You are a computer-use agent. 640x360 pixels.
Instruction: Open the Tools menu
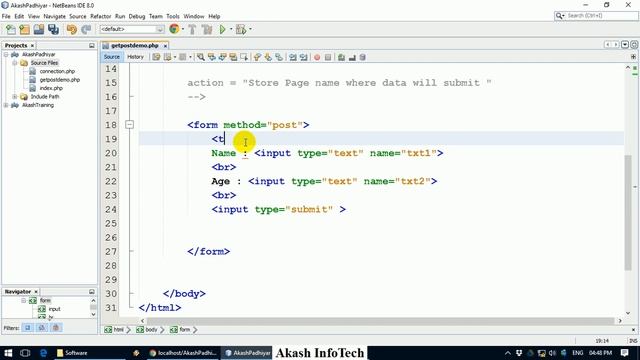(x=173, y=16)
